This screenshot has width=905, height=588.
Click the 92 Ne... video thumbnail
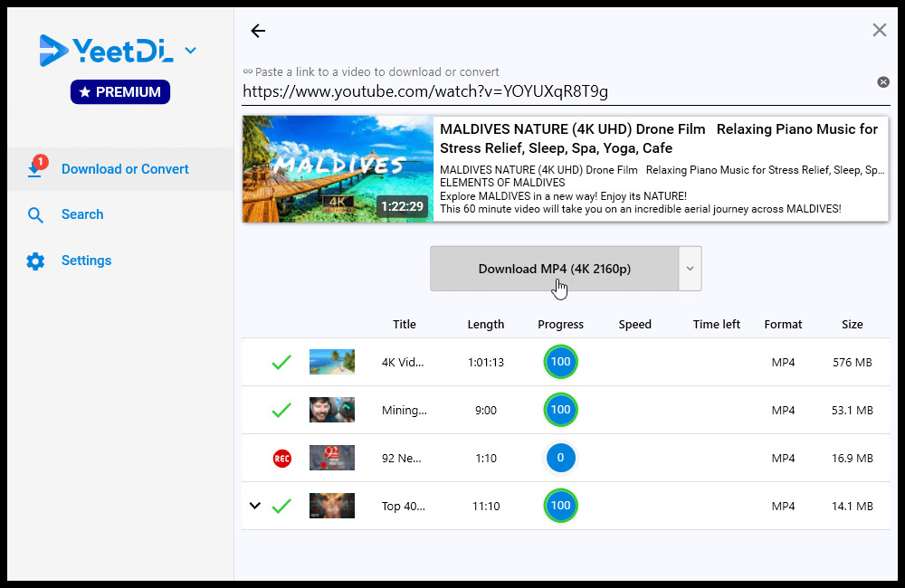pos(332,458)
